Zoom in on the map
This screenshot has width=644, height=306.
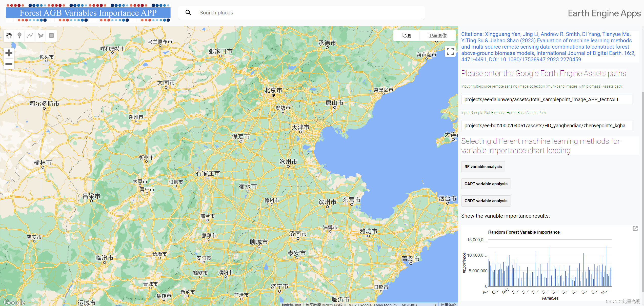9,53
